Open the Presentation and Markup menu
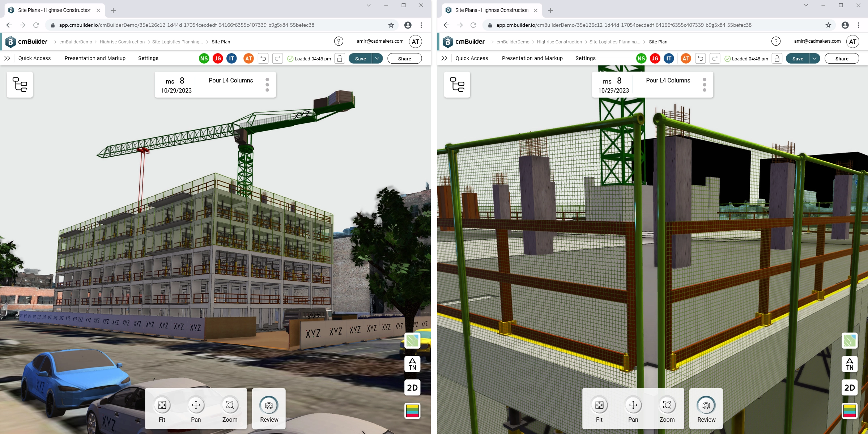868x434 pixels. pos(95,58)
